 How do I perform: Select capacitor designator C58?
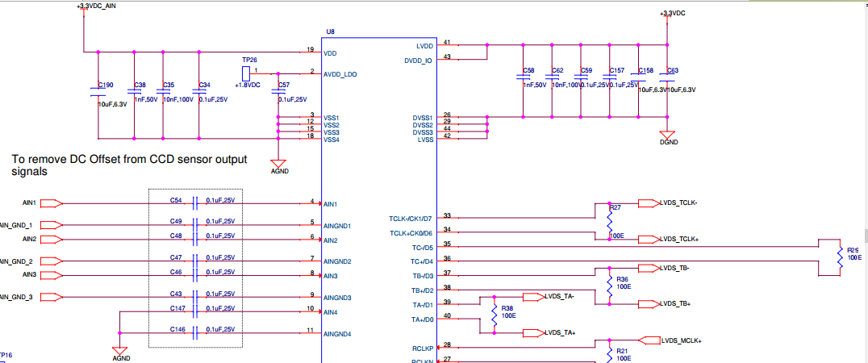[528, 71]
